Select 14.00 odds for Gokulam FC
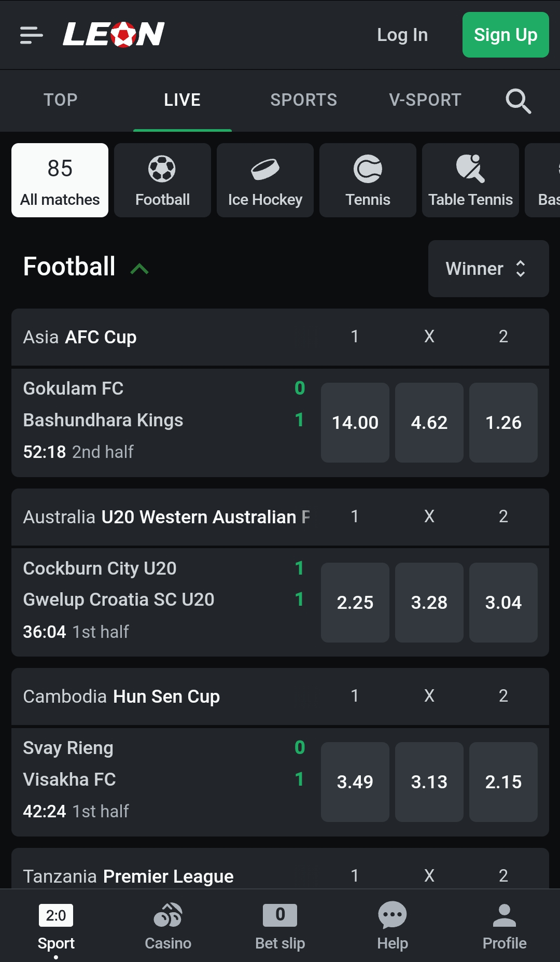This screenshot has height=962, width=560. [x=355, y=423]
